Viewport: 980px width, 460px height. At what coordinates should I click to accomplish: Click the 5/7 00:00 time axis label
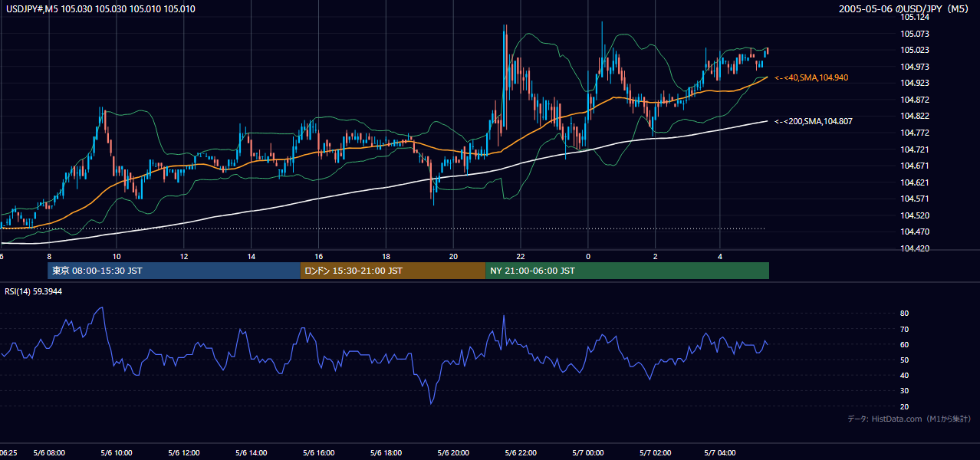588,453
